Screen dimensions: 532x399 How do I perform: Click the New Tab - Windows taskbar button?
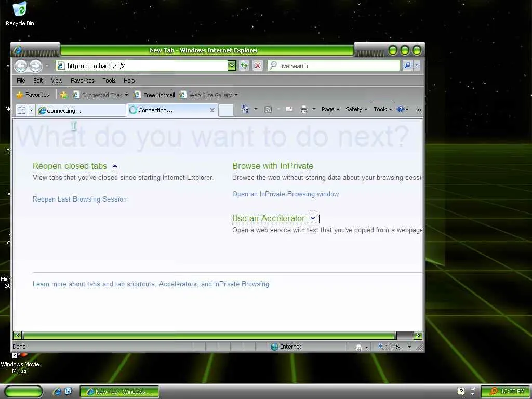click(119, 392)
